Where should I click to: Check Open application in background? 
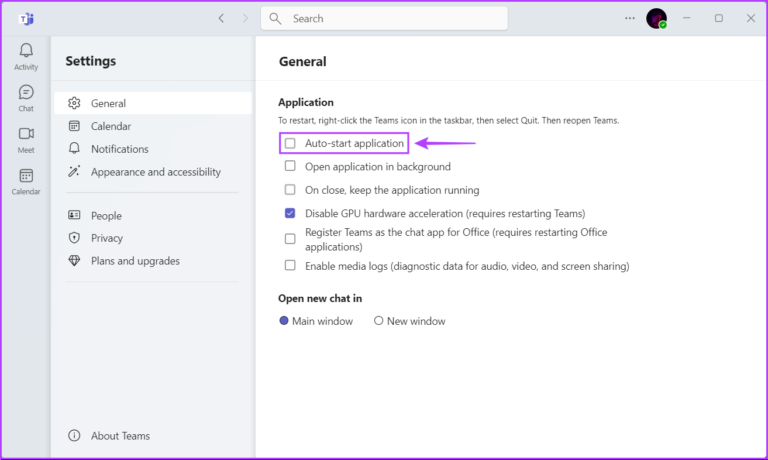290,166
